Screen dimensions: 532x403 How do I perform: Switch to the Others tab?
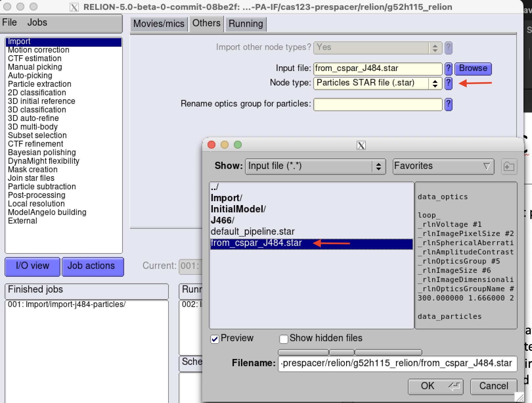coord(207,23)
